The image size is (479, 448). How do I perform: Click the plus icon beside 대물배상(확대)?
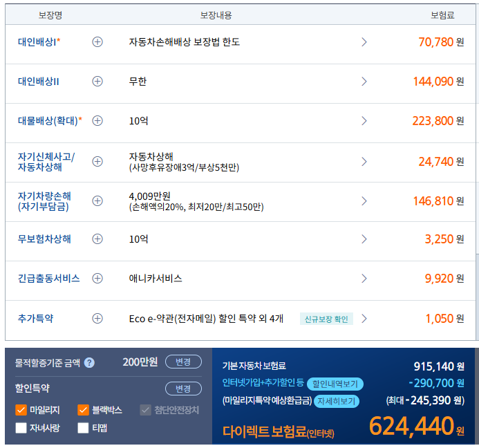tap(97, 121)
